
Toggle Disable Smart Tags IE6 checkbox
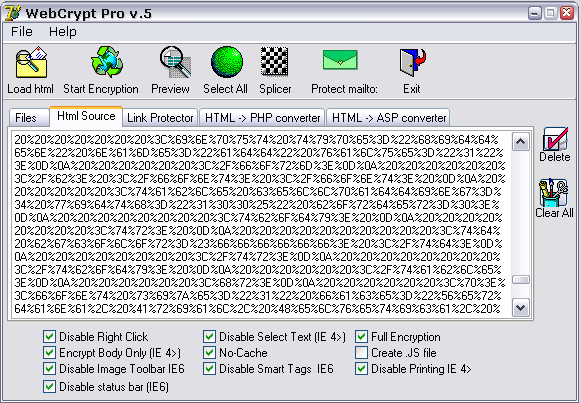pyautogui.click(x=209, y=369)
